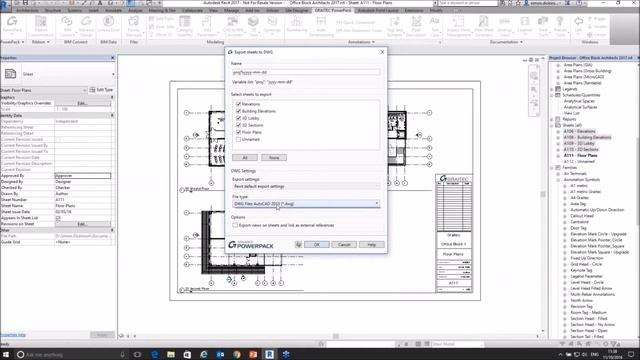Click Edit for Revisions on Sheet
Viewport: 640px width, 360px height.
click(83, 224)
